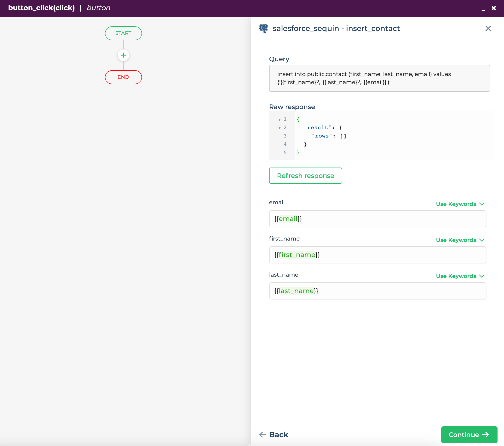Select the button_click(click) title bar label
Image resolution: width=504 pixels, height=446 pixels.
coord(41,8)
